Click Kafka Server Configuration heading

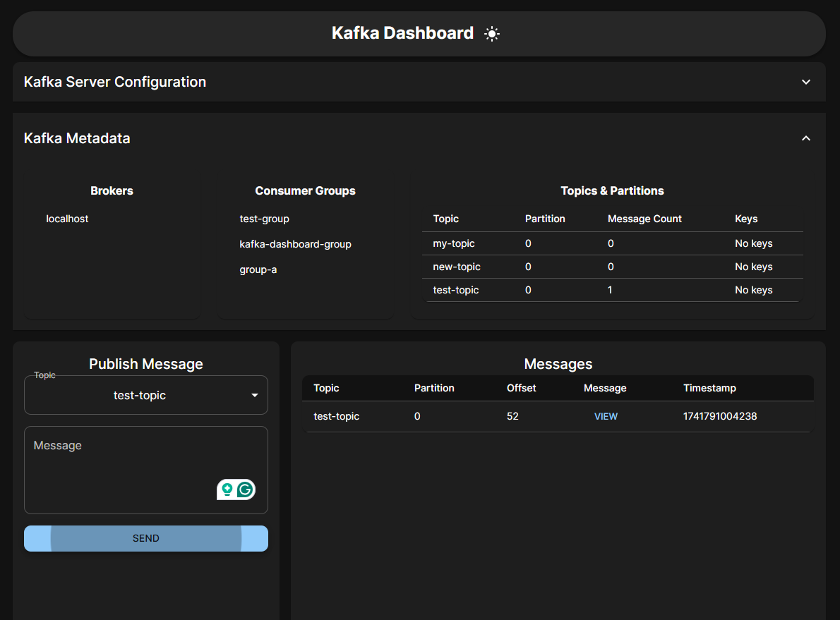tap(114, 82)
